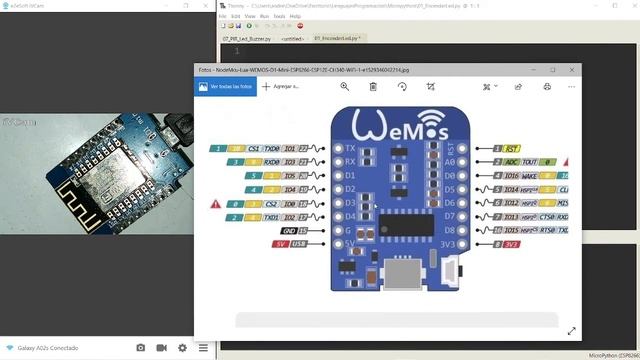Switch to the <untitled> tab in Thonny

coord(292,39)
